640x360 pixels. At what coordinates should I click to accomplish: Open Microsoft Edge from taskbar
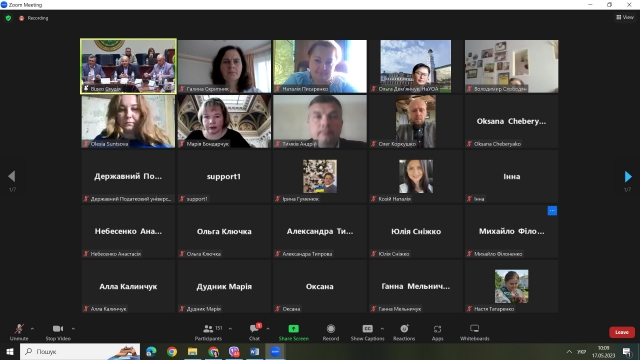[x=151, y=351]
